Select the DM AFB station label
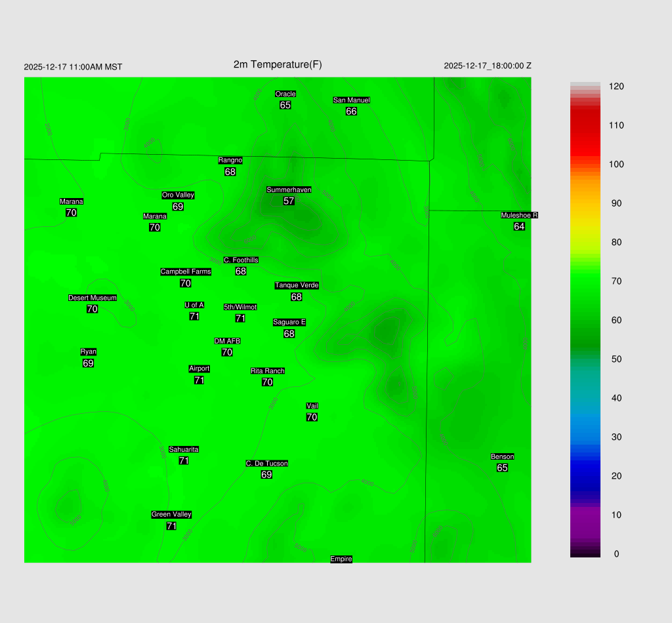The image size is (672, 623). [227, 341]
